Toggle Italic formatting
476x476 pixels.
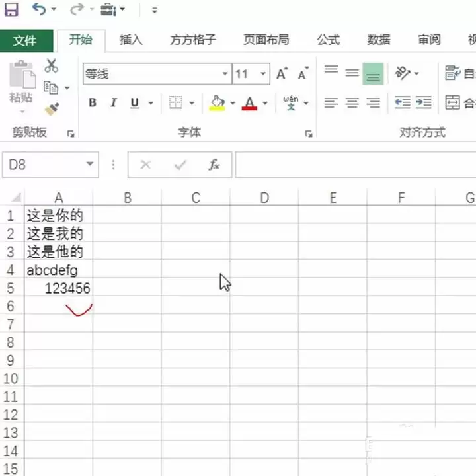point(113,103)
